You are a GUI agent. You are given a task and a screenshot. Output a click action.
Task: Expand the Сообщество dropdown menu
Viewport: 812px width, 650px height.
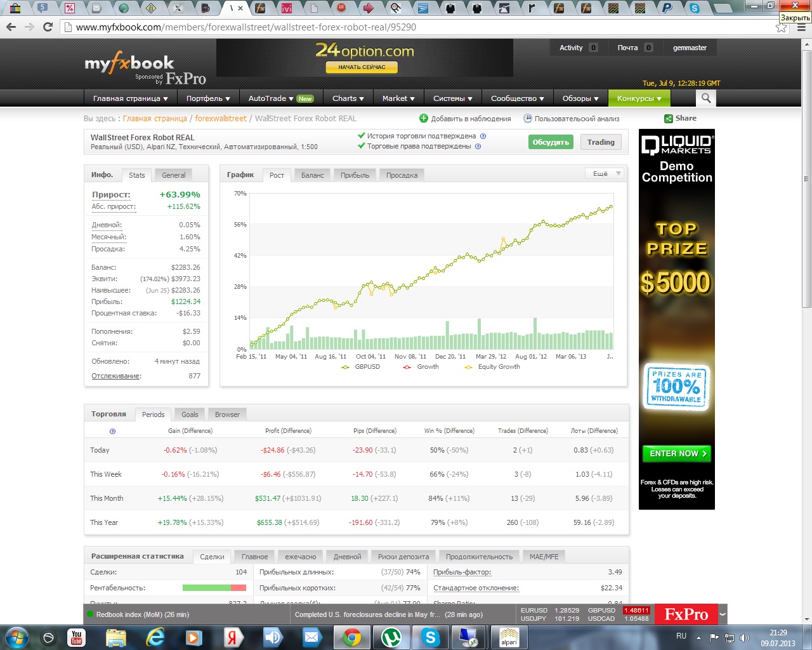point(517,98)
